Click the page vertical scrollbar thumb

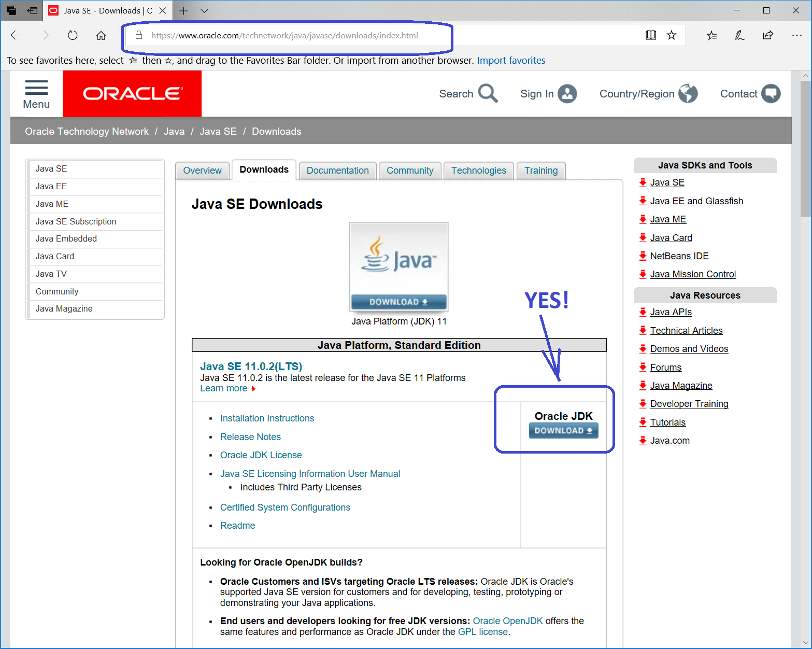(806, 149)
